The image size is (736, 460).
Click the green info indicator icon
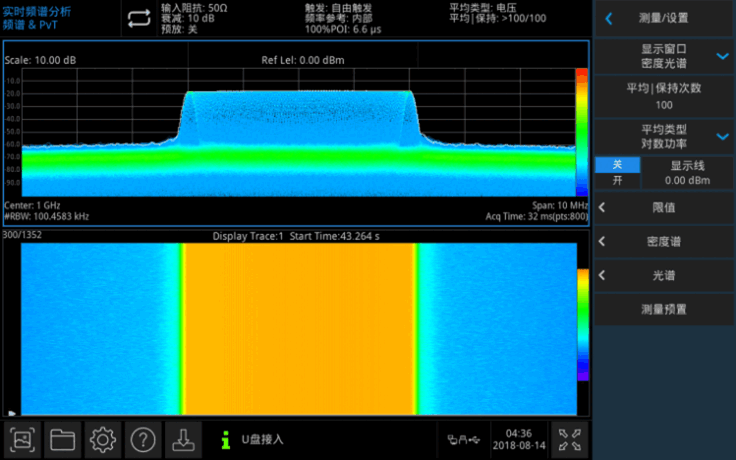pos(226,440)
